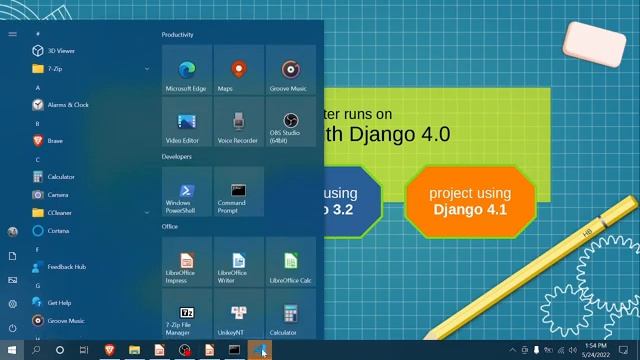Click the Power button in Start menu
Screen dimensions: 640x360
pyautogui.click(x=13, y=328)
